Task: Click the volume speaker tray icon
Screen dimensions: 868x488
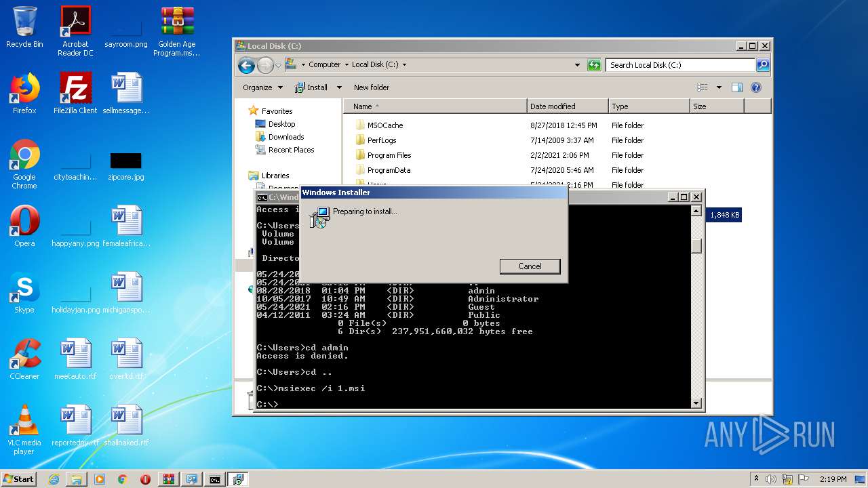Action: (x=771, y=479)
